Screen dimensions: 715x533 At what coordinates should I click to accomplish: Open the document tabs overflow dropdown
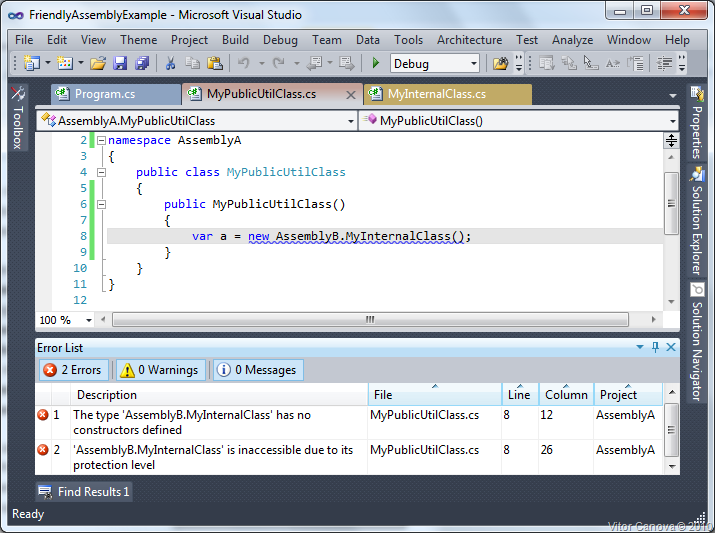click(x=673, y=96)
